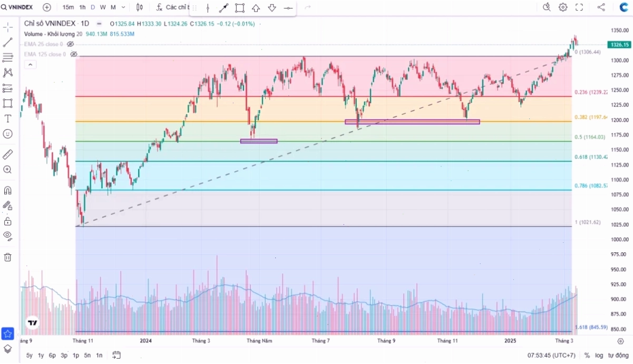Set the date range to 5y
633x364 pixels.
(x=30, y=355)
